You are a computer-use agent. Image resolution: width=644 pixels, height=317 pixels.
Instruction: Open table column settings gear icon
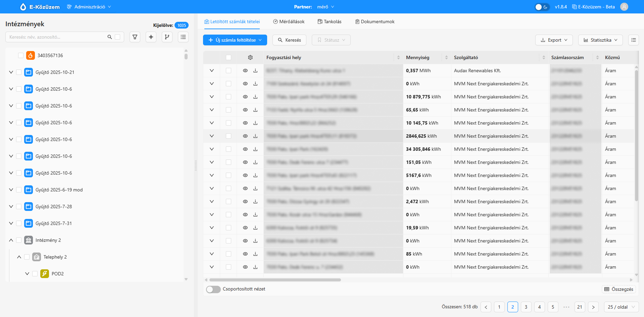(250, 57)
